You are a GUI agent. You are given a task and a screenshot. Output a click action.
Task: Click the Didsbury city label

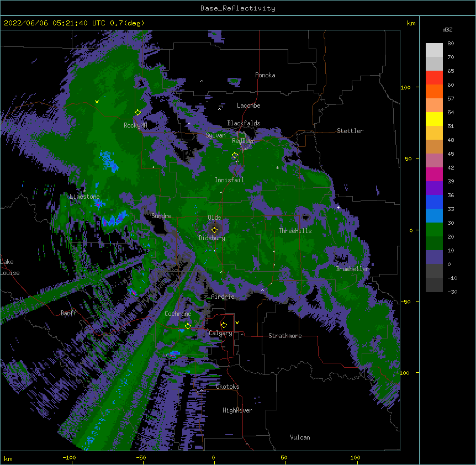coord(212,238)
